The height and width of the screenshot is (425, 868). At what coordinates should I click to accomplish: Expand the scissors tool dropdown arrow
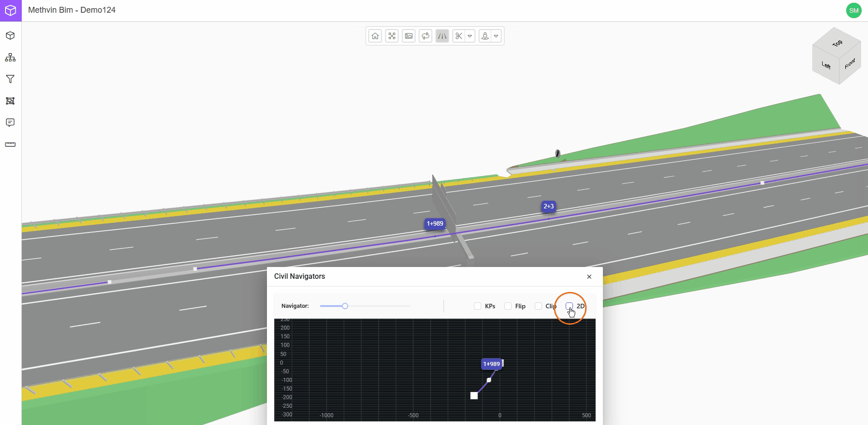(x=470, y=36)
